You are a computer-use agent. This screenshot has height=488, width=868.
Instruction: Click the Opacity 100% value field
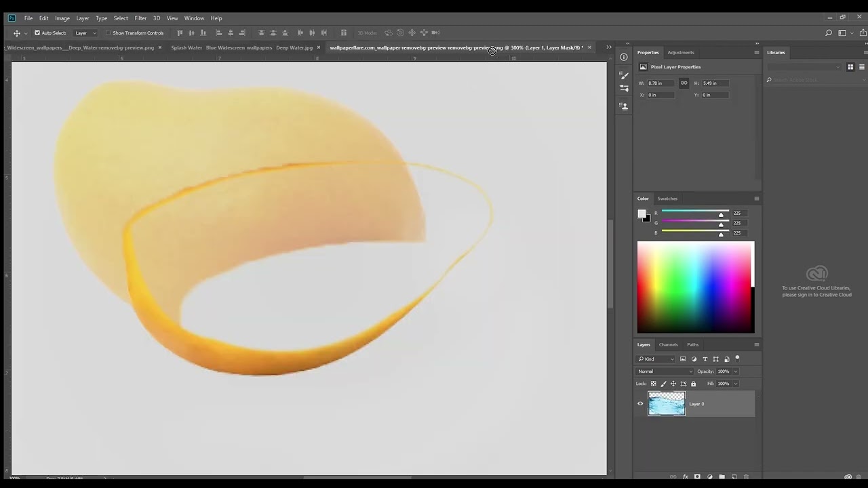[x=723, y=371]
